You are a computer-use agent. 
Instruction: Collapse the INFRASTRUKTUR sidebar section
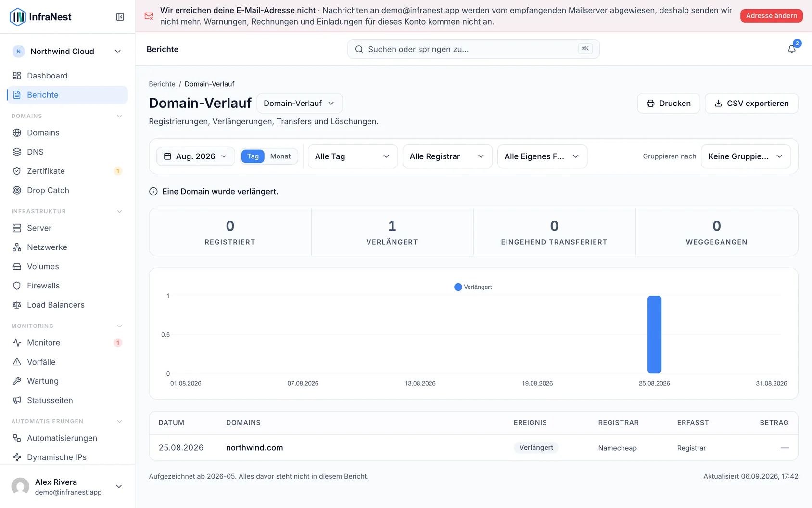click(119, 211)
